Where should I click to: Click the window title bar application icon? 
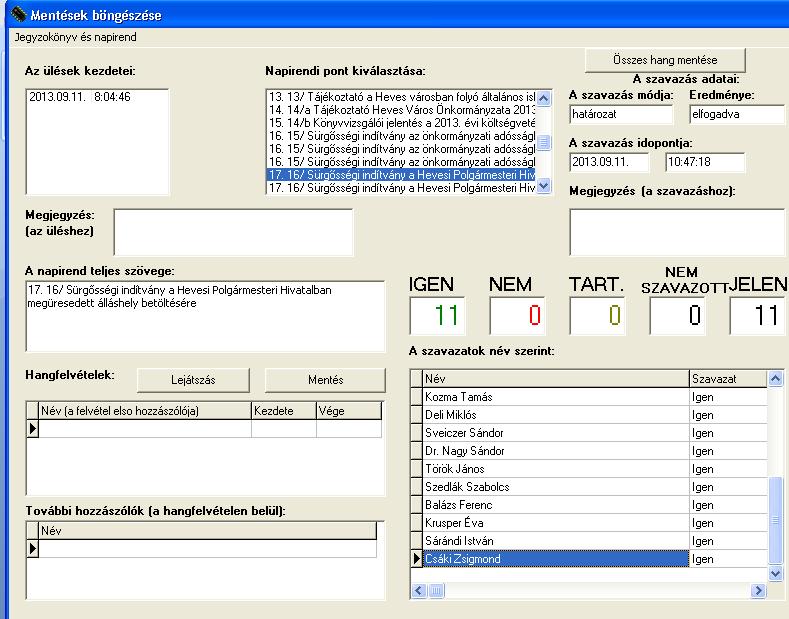[x=18, y=14]
